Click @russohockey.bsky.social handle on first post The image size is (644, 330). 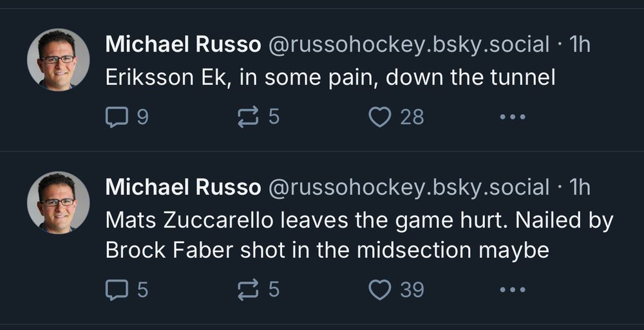click(x=408, y=44)
